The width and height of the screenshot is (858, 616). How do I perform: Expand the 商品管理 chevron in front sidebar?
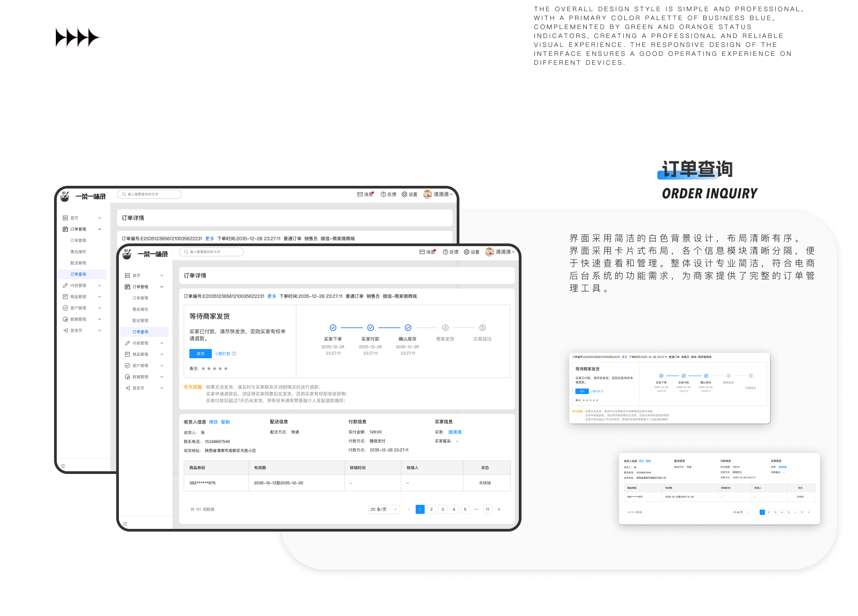(162, 354)
